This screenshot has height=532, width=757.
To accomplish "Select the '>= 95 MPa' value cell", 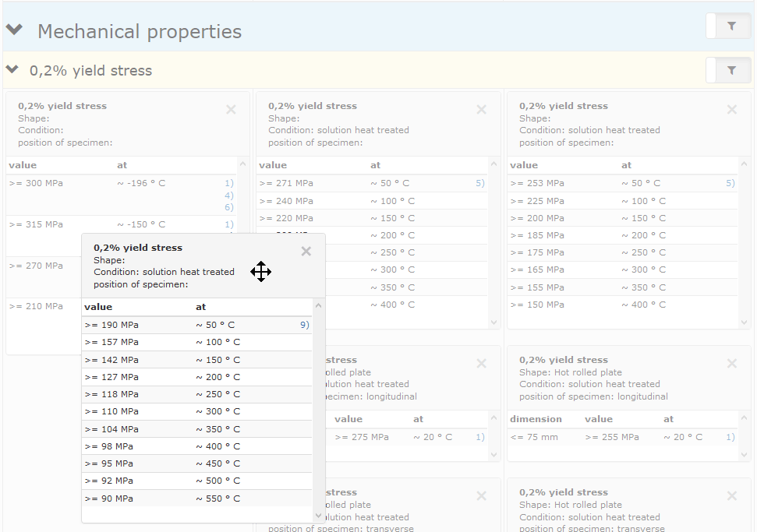I will click(x=109, y=463).
